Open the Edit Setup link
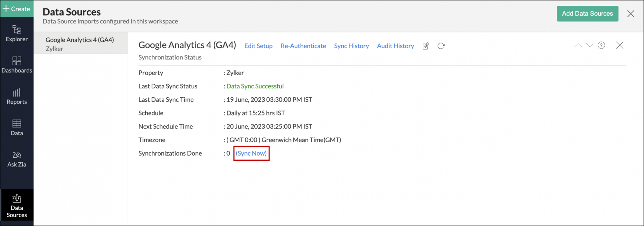 [258, 46]
